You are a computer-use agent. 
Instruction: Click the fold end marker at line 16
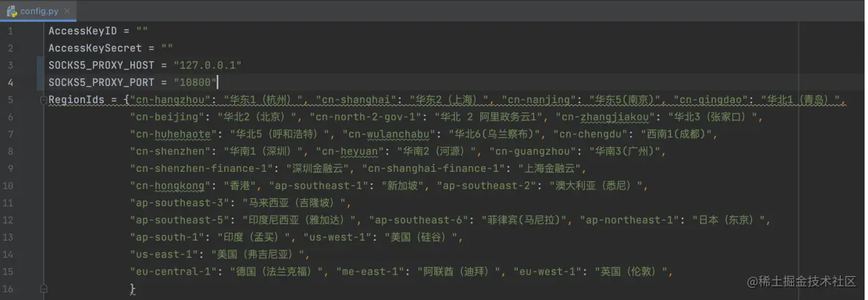43,289
